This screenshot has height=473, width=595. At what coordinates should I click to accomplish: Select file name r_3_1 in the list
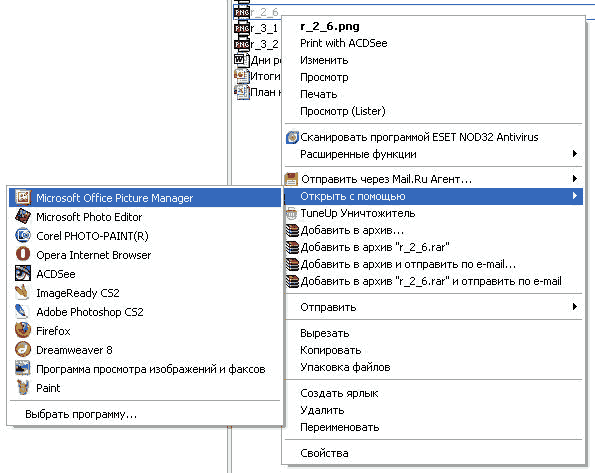(x=264, y=28)
